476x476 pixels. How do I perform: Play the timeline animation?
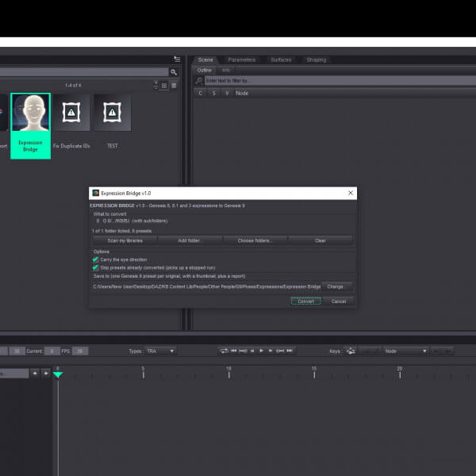261,351
